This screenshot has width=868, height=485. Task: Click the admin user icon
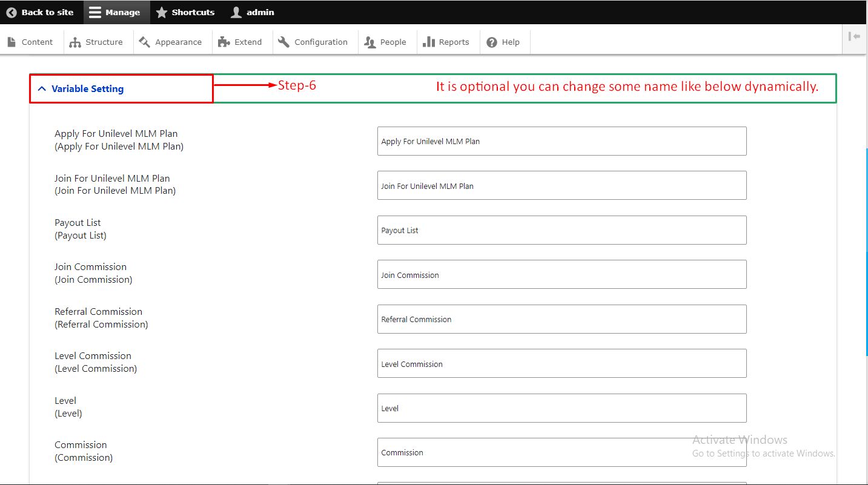click(236, 12)
